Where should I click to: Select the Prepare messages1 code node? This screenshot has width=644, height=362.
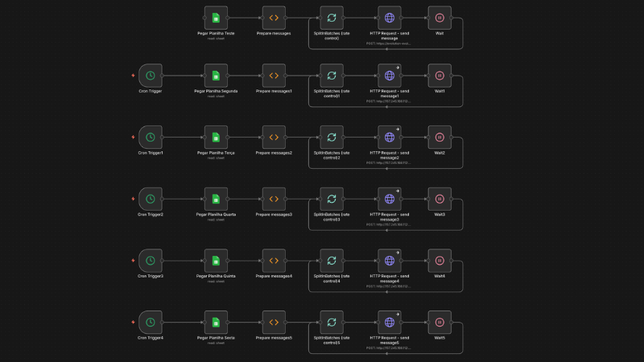pyautogui.click(x=274, y=76)
